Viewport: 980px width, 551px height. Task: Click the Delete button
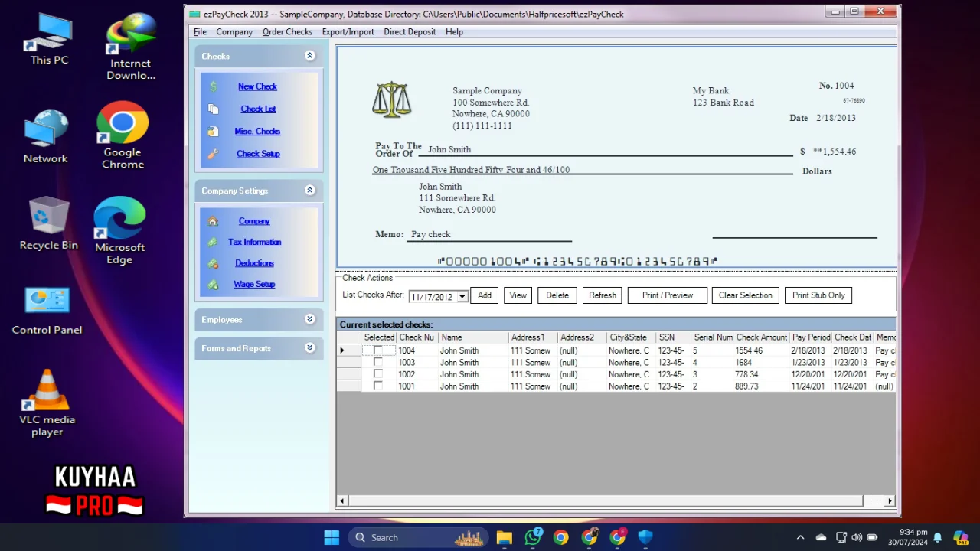557,295
